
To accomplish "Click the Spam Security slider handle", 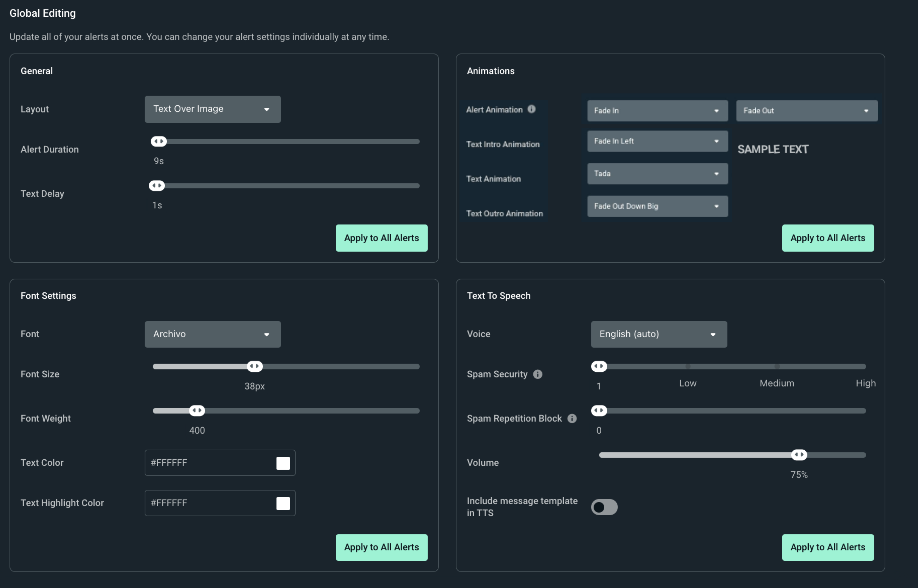I will tap(599, 366).
